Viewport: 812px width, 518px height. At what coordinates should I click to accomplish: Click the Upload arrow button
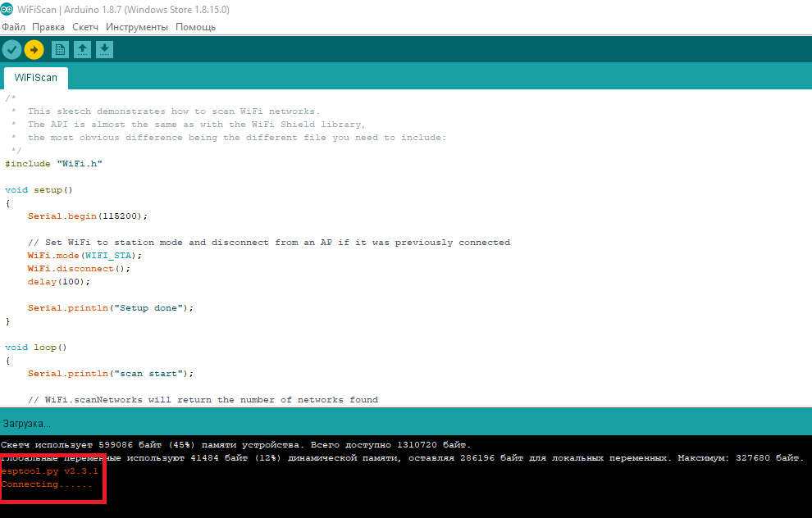(34, 50)
